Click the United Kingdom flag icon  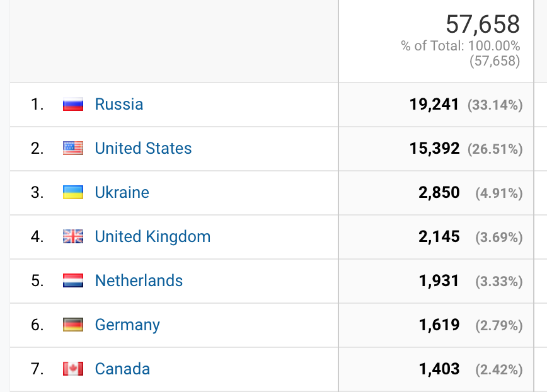tap(73, 237)
